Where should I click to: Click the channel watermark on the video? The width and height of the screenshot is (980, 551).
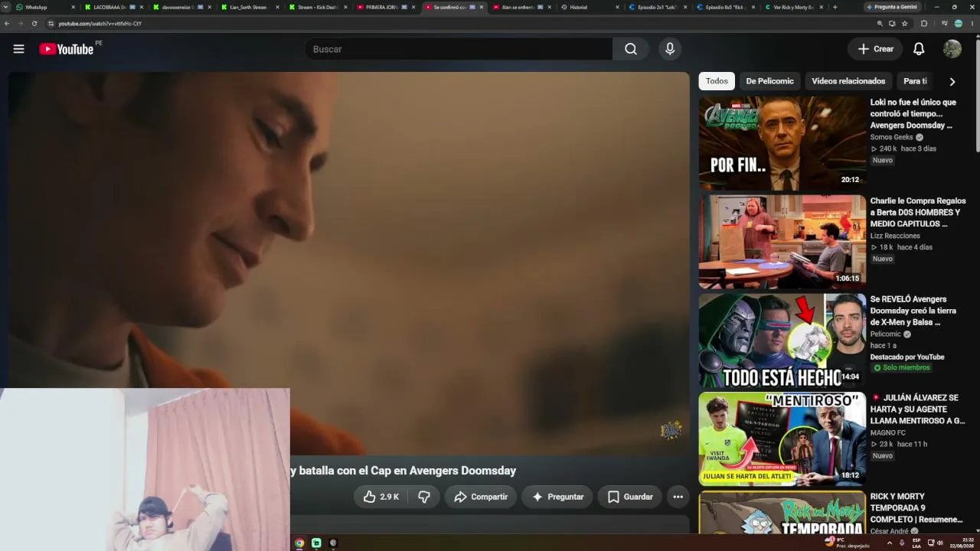[x=671, y=430]
